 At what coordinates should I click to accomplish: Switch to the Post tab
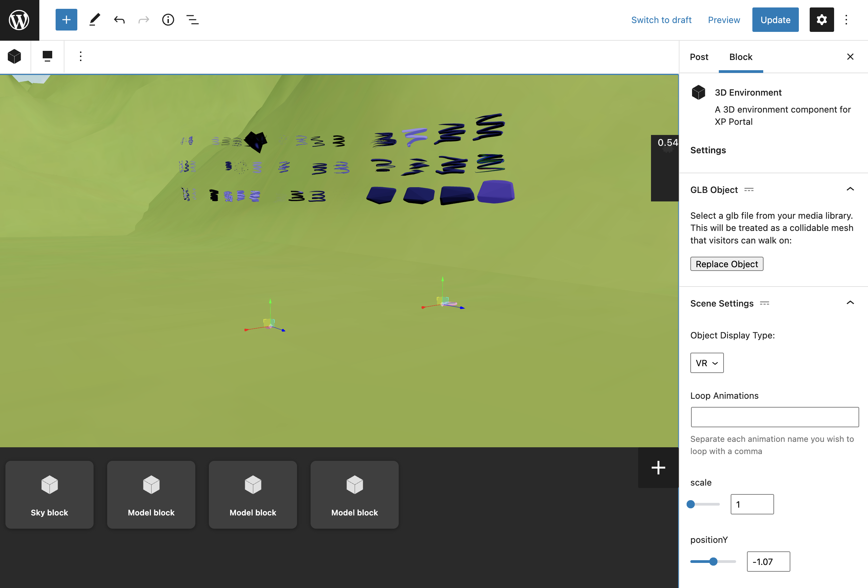pos(699,57)
